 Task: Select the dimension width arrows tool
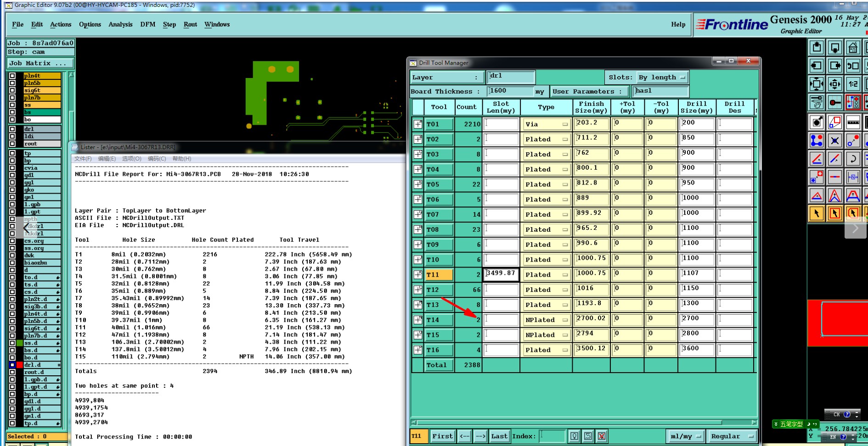coord(853,177)
